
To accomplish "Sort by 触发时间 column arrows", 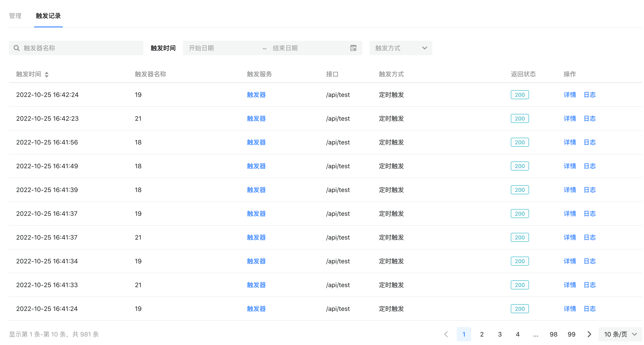I will pyautogui.click(x=47, y=74).
